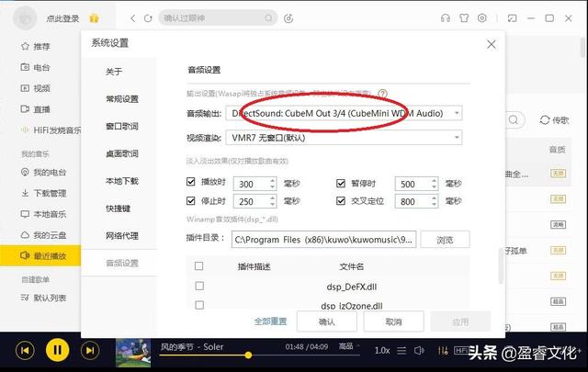588x372 pixels.
Task: Uncheck the 暂停时 fade checkbox
Action: click(x=341, y=183)
